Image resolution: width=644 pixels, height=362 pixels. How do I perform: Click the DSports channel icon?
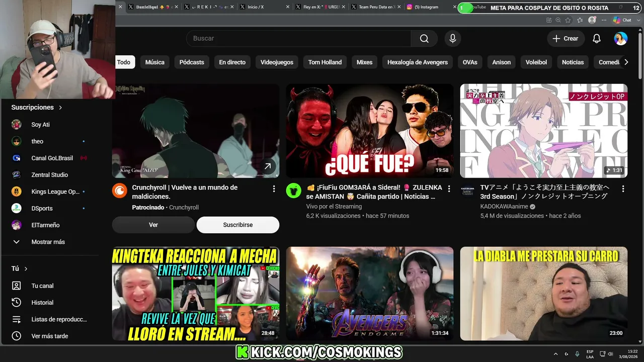[x=17, y=208]
